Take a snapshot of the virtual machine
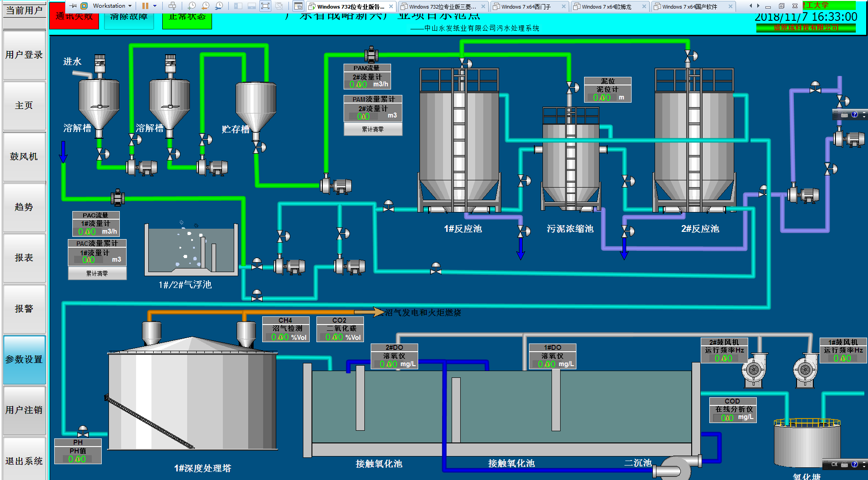Viewport: 868px width, 480px height. click(192, 6)
